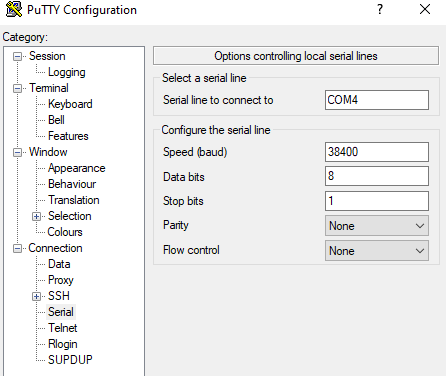Click the Data bits input field
The width and height of the screenshot is (446, 376).
(377, 176)
